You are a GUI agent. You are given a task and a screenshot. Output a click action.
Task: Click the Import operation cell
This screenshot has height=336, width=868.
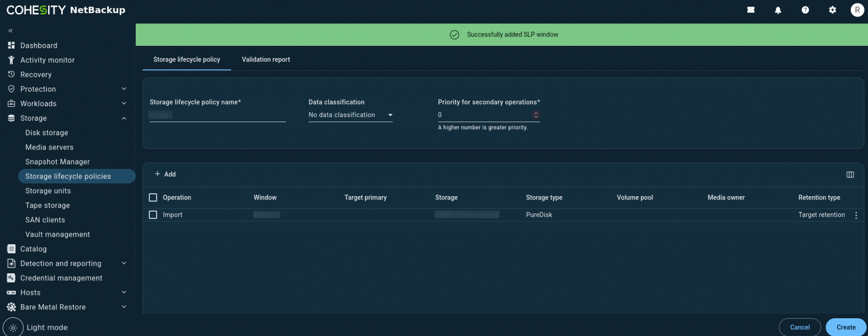click(173, 215)
